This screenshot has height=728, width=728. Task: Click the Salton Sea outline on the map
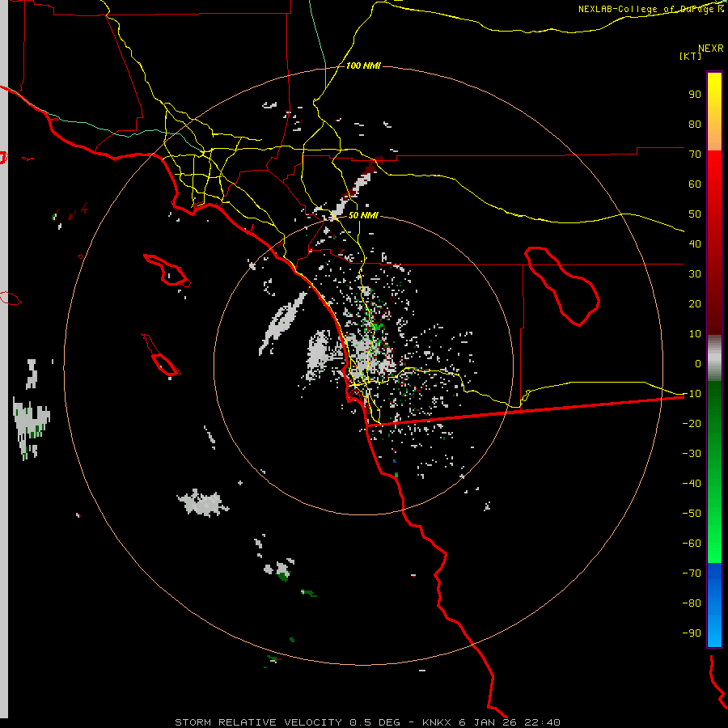click(x=562, y=286)
